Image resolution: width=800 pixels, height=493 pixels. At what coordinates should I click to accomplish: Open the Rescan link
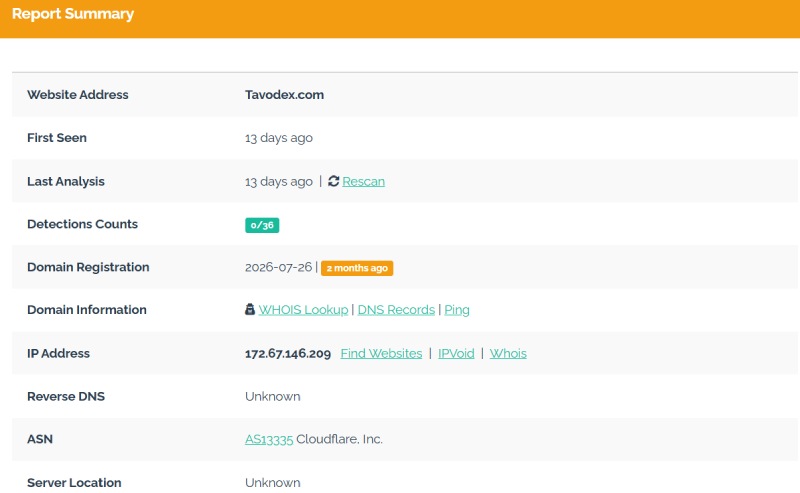click(363, 182)
